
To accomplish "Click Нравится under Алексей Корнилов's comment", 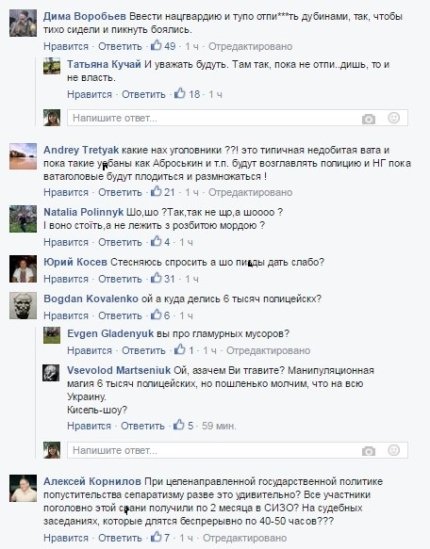I will coord(66,538).
